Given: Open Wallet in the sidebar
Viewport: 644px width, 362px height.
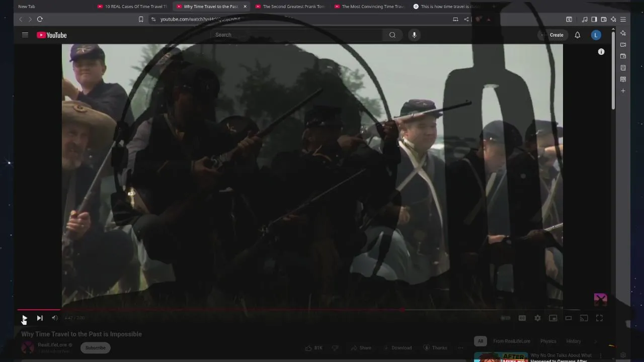Looking at the screenshot, I should 623,56.
